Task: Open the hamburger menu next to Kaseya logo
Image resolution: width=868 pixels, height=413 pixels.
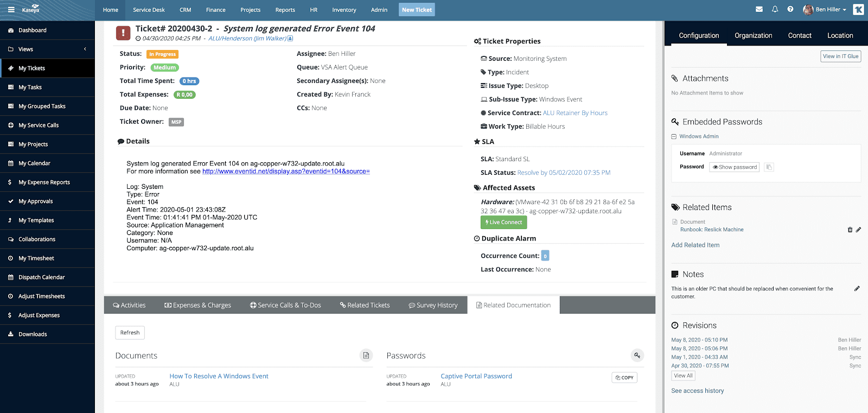Action: tap(11, 10)
